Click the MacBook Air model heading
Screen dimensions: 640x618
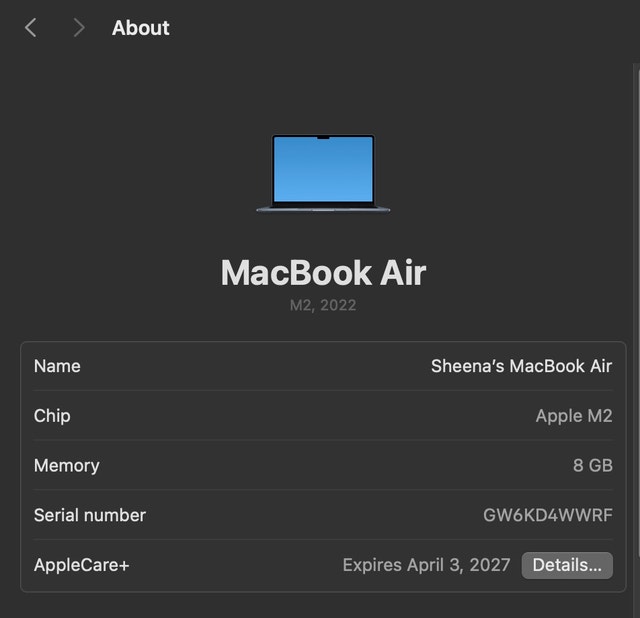[323, 273]
